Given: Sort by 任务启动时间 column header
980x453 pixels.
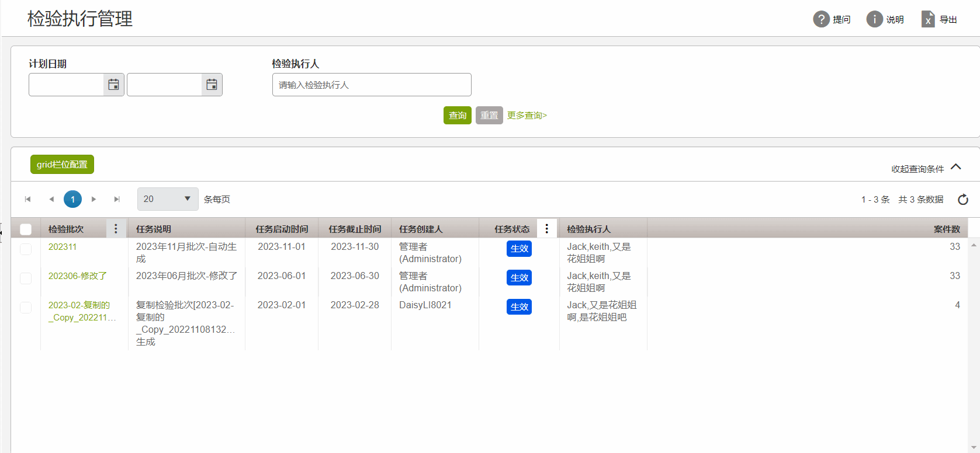Looking at the screenshot, I should point(282,229).
